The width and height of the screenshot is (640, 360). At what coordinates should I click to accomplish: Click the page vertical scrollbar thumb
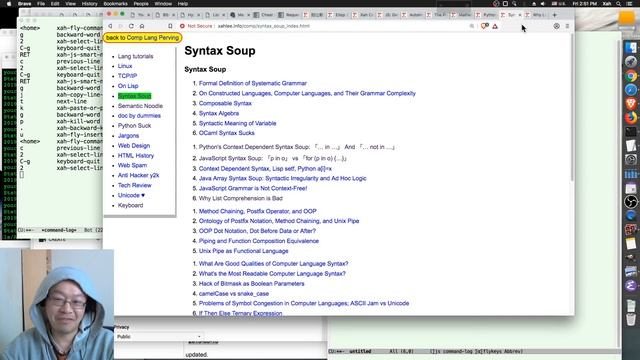pos(572,108)
